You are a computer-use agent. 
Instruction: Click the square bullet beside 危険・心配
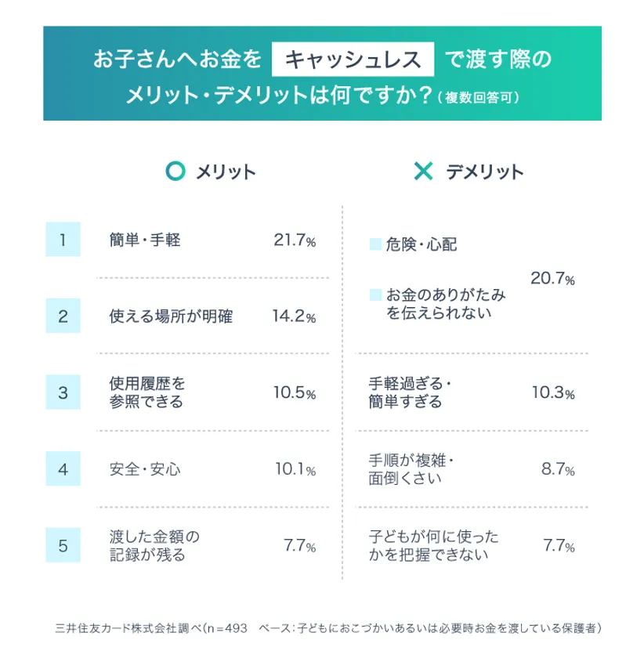tap(374, 245)
